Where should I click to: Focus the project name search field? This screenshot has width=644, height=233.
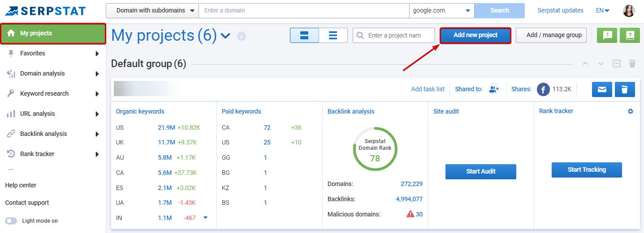pos(394,35)
